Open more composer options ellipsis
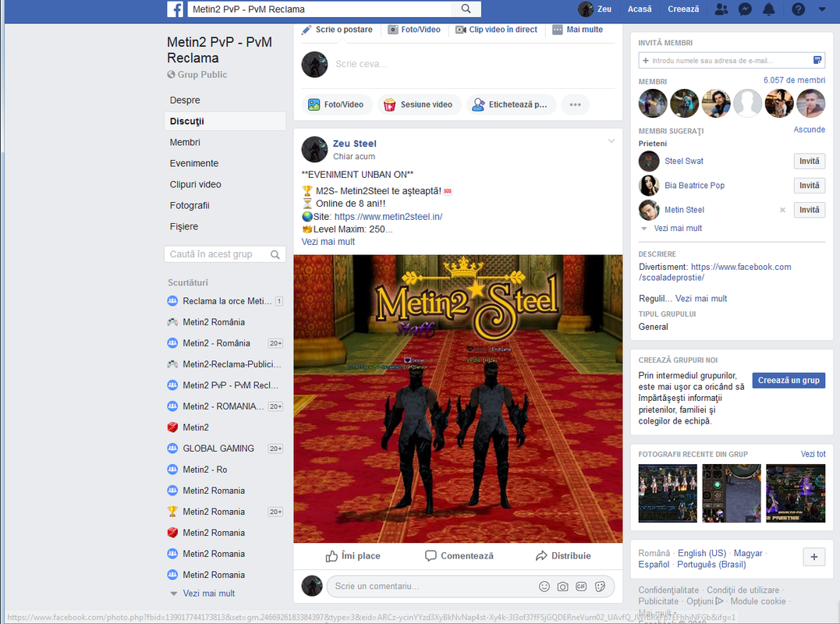 tap(575, 105)
